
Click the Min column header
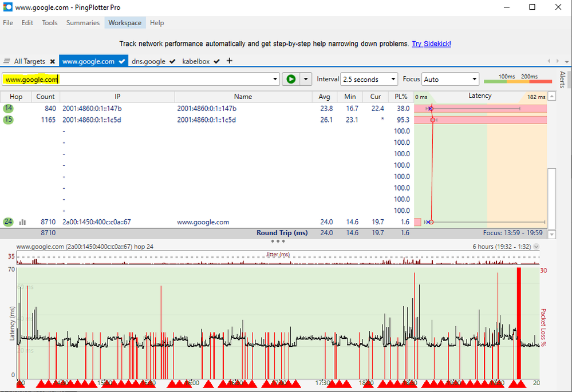click(x=349, y=97)
